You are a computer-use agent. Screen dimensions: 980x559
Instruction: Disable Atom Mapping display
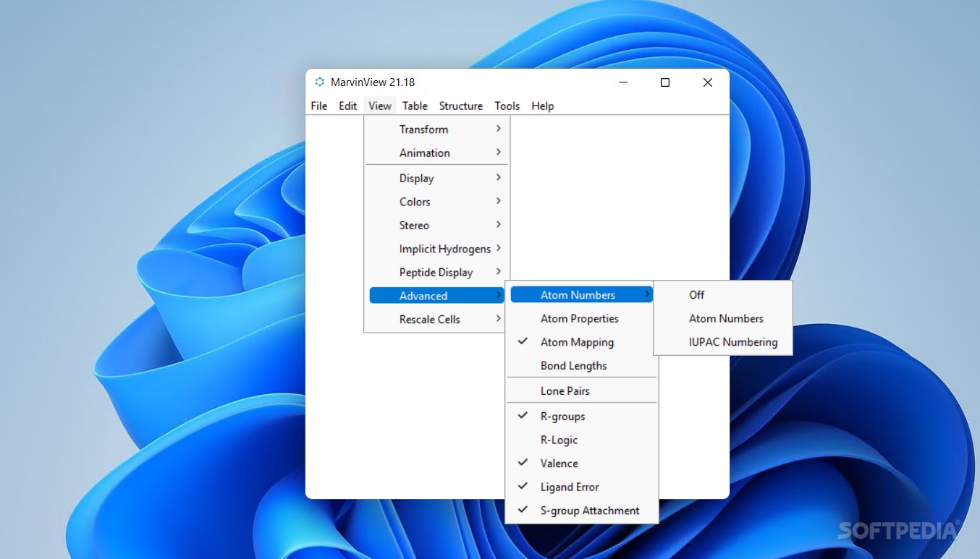coord(581,342)
